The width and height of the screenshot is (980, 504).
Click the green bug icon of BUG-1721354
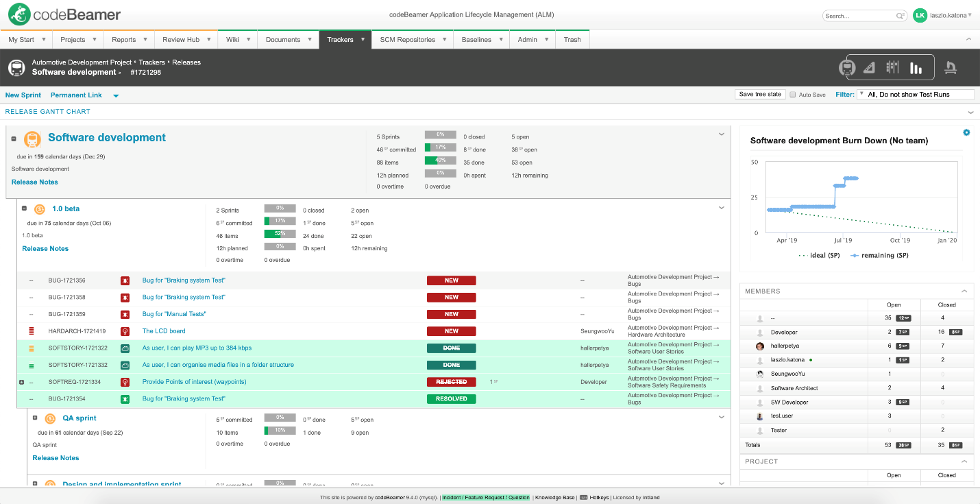point(125,399)
